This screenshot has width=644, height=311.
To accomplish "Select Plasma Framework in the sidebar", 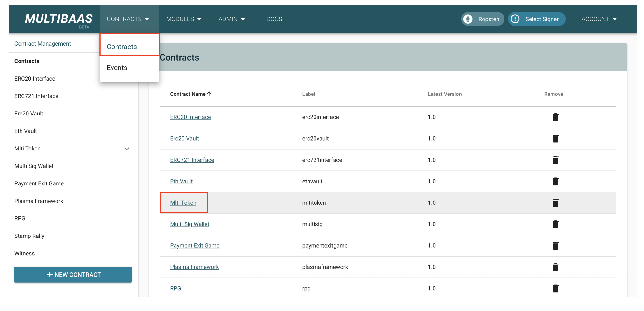I will [x=39, y=201].
